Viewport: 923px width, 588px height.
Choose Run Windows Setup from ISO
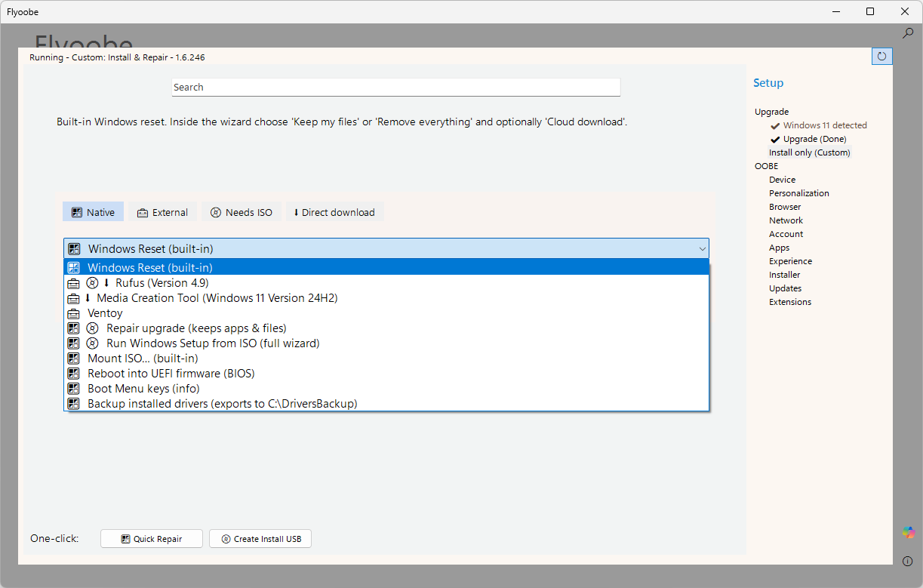pos(386,343)
